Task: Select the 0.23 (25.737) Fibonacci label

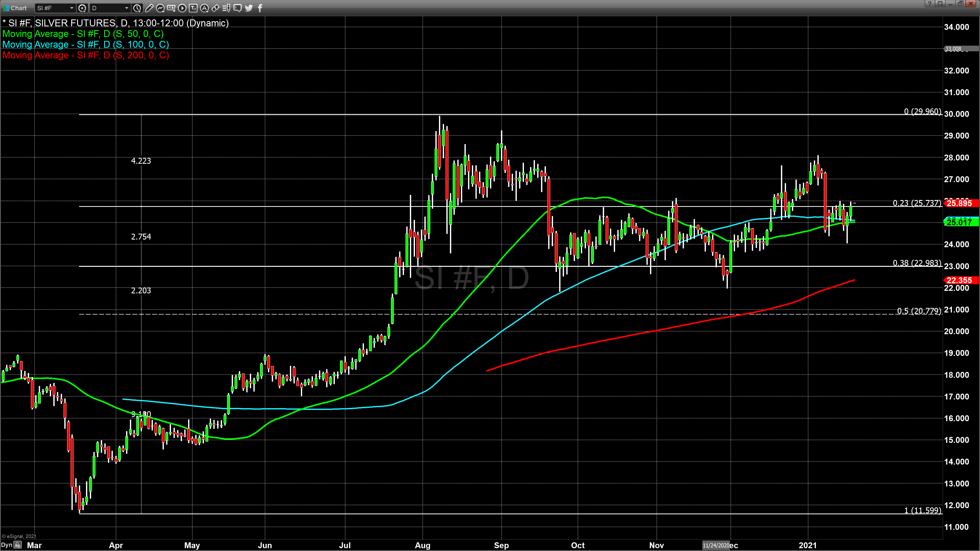Action: pyautogui.click(x=917, y=203)
